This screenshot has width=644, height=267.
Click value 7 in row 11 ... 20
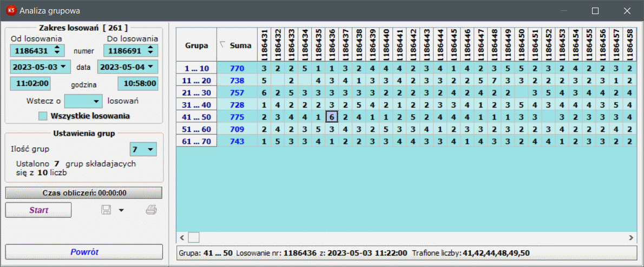click(x=494, y=80)
